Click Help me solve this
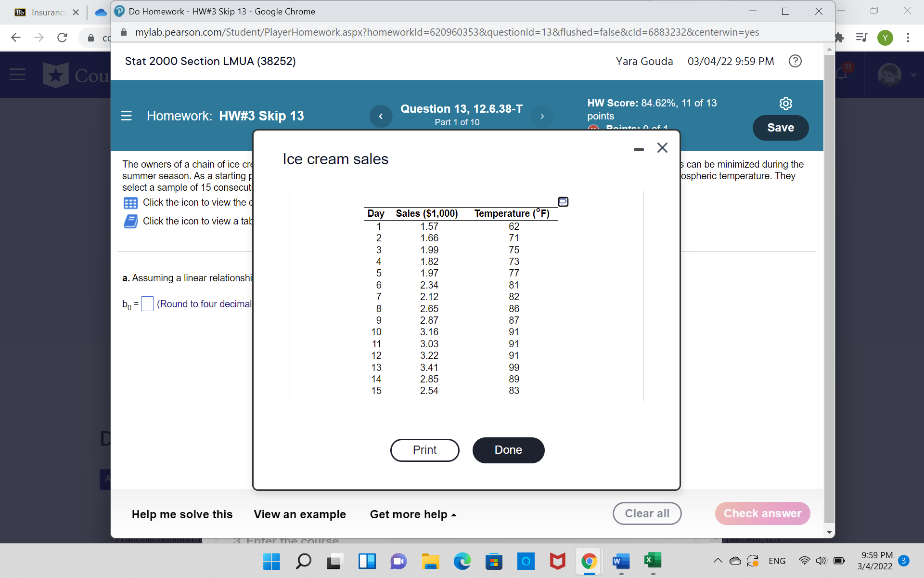924x578 pixels. click(x=182, y=514)
